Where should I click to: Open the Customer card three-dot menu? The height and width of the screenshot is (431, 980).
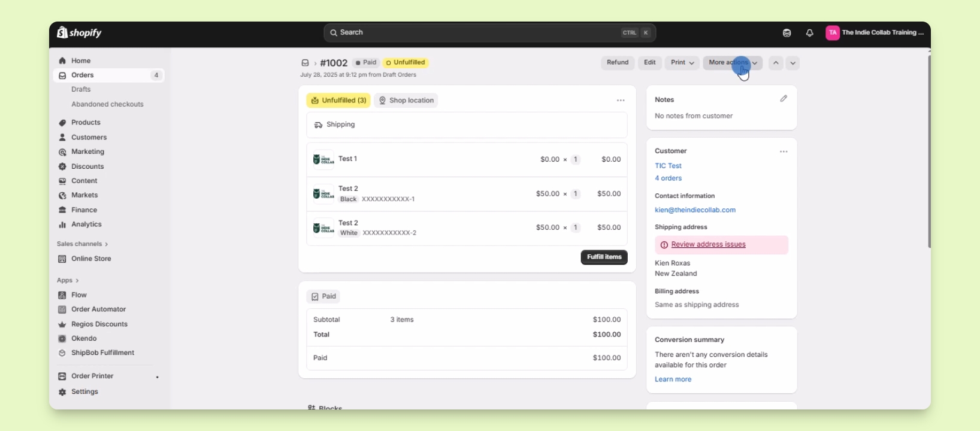coord(784,151)
